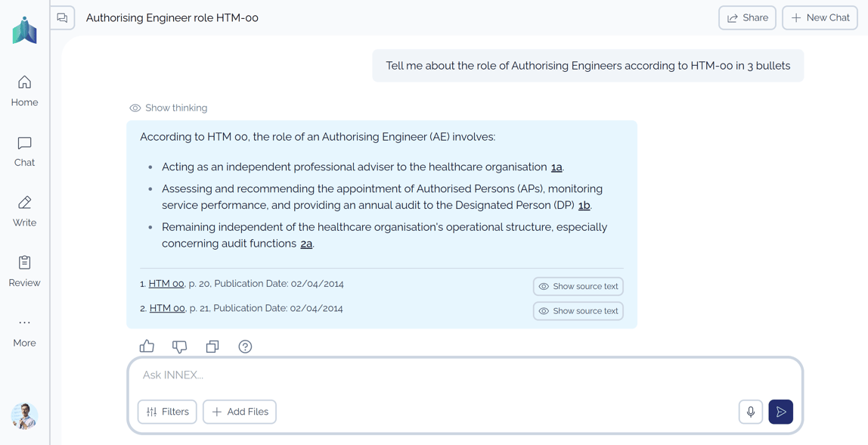
Task: Give the response a thumbs down
Action: [179, 347]
